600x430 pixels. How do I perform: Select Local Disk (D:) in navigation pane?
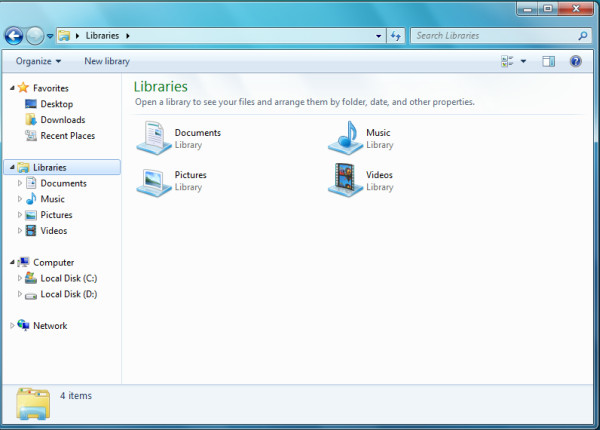(x=68, y=294)
